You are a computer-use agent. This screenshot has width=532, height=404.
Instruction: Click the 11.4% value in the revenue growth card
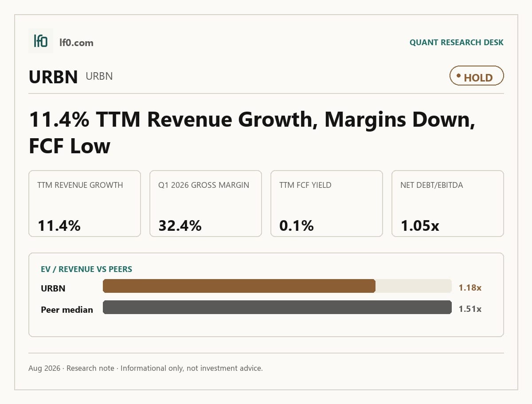pos(59,226)
